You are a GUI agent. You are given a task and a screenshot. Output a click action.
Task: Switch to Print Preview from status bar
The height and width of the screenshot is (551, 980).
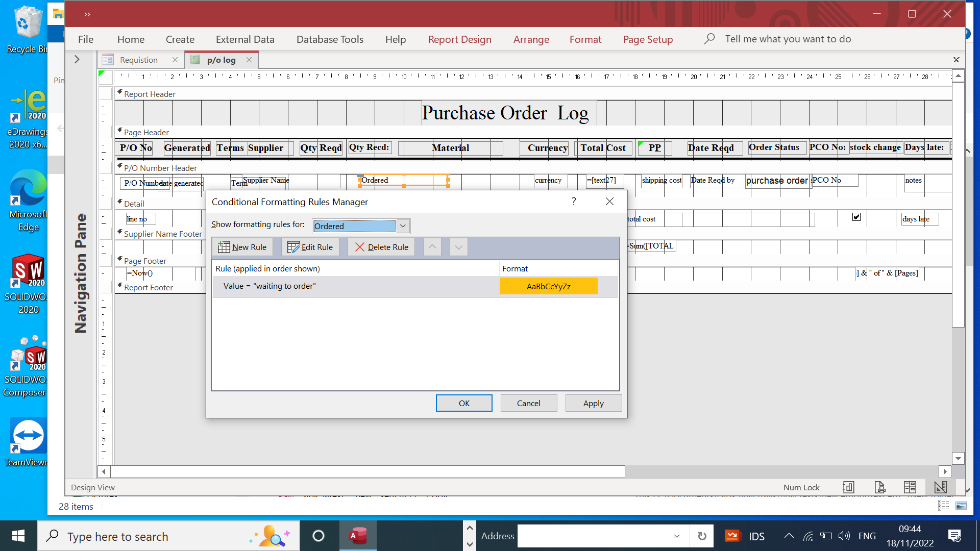(x=879, y=487)
